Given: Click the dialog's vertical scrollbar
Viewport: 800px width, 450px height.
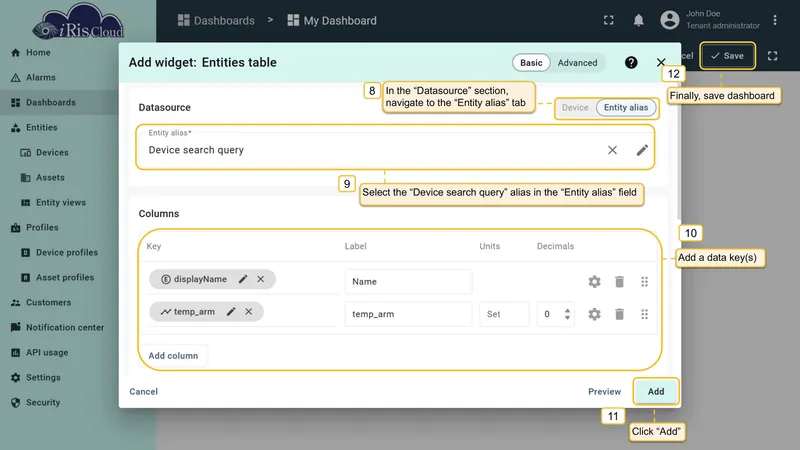Looking at the screenshot, I should 679,153.
